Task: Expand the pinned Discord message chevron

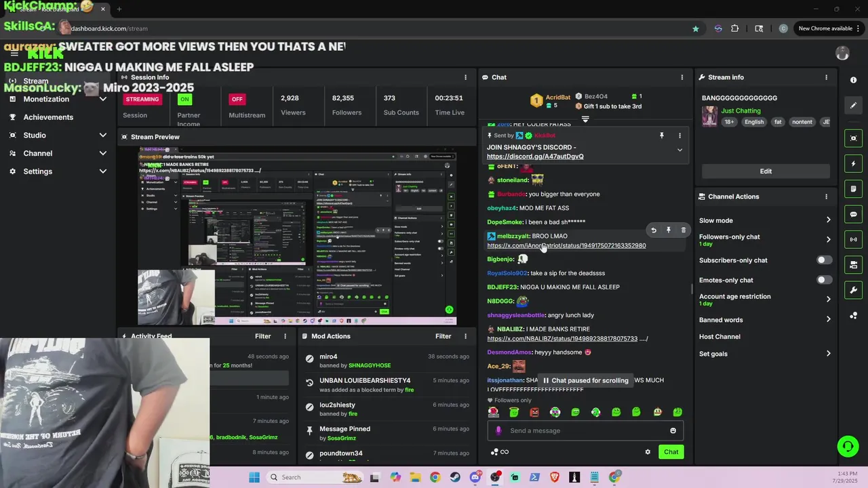Action: [x=679, y=150]
